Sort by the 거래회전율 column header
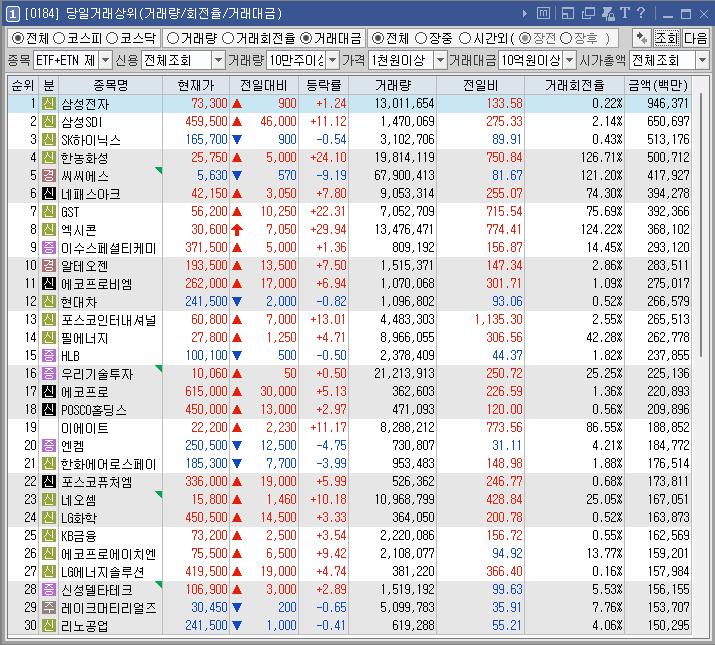This screenshot has height=645, width=715. coord(575,85)
